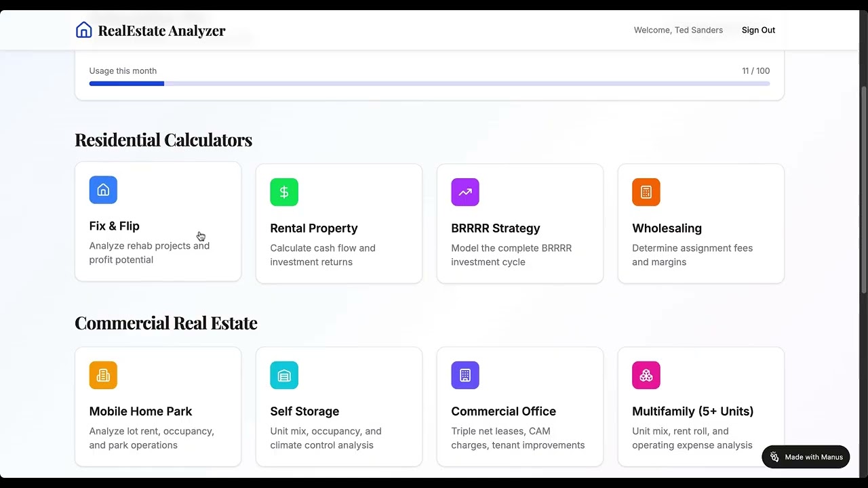Click the Commercial Real Estate heading
The height and width of the screenshot is (488, 868).
[166, 323]
